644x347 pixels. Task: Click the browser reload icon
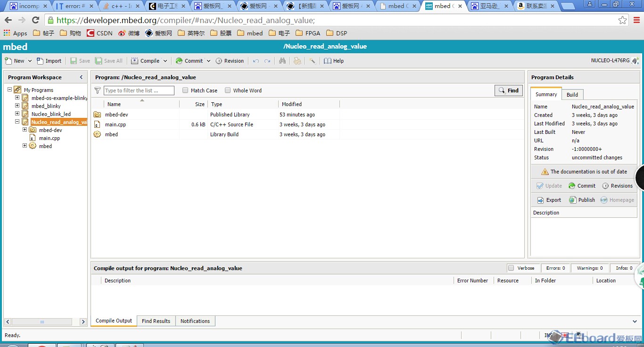[35, 20]
